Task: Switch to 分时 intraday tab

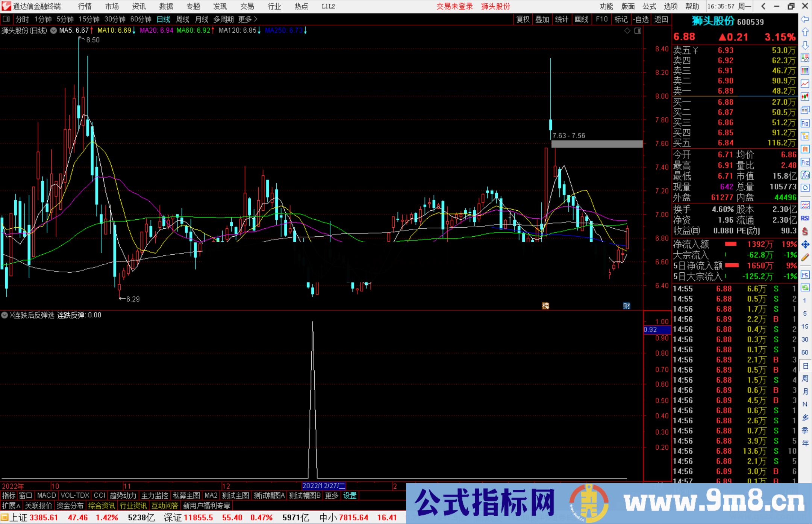Action: [22, 19]
